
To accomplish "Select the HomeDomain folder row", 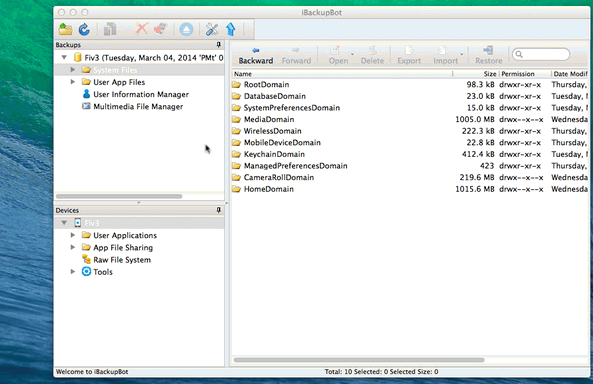I will [x=410, y=189].
